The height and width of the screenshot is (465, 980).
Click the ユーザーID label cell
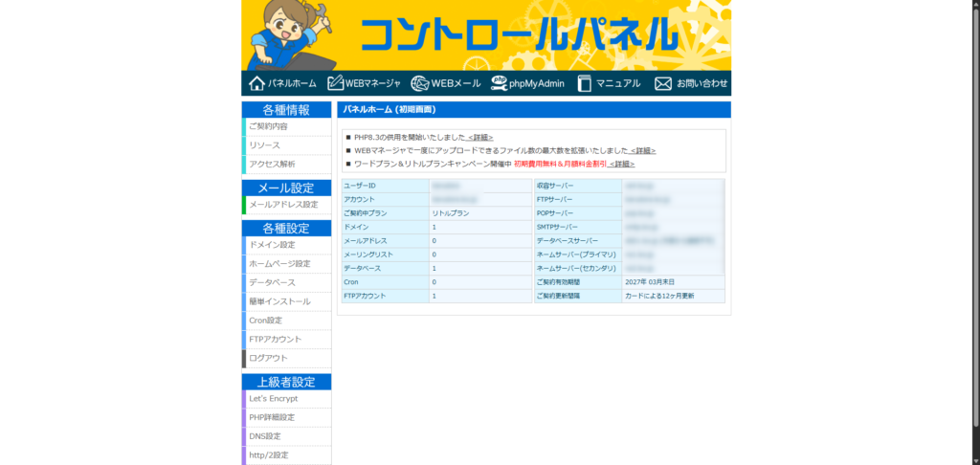tap(385, 186)
